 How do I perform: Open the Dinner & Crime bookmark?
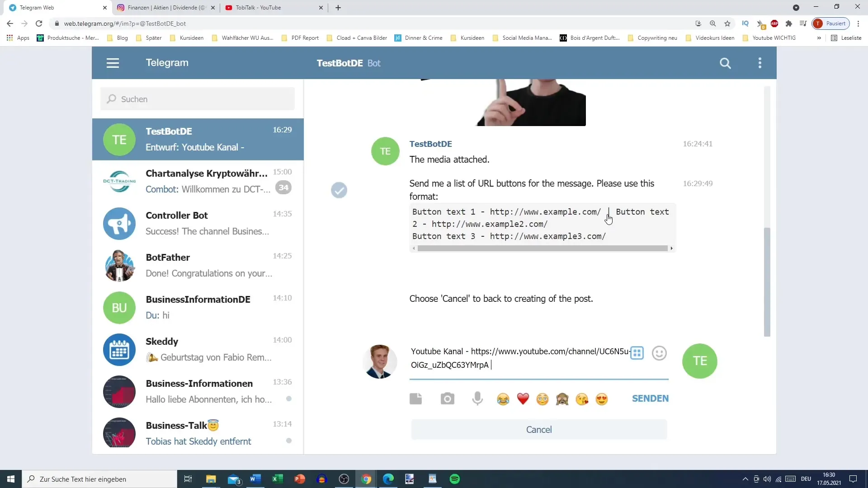[x=419, y=38]
